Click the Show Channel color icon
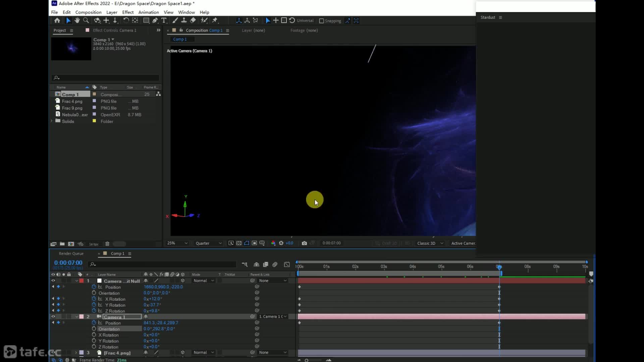The image size is (644, 362). (273, 243)
